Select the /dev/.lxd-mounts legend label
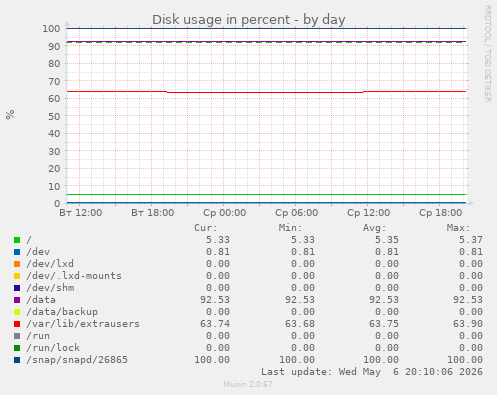The height and width of the screenshot is (395, 497). pos(74,276)
